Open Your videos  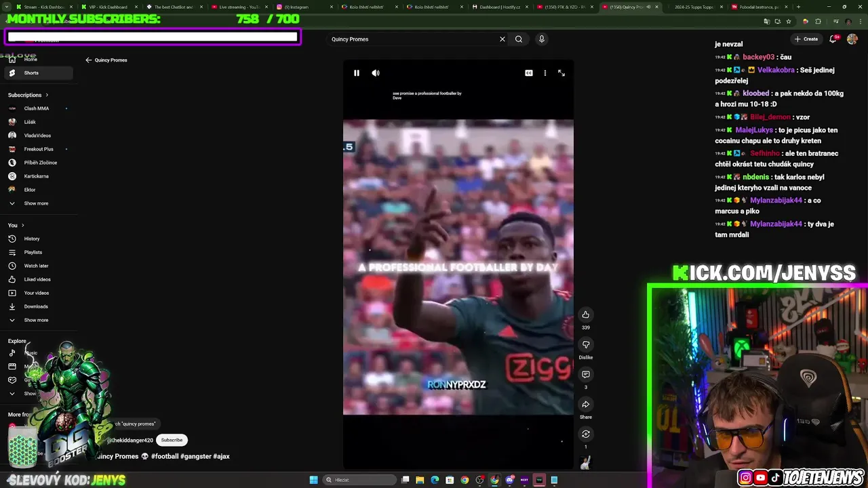pos(37,293)
